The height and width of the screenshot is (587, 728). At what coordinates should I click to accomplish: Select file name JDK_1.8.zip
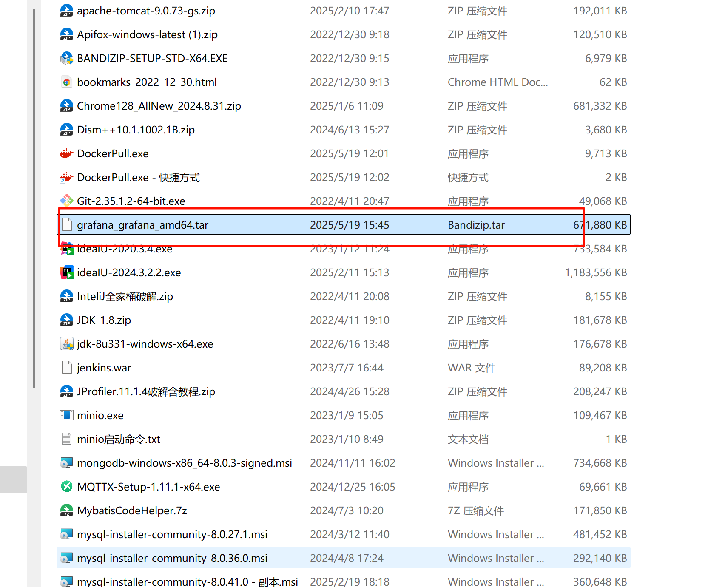click(104, 320)
